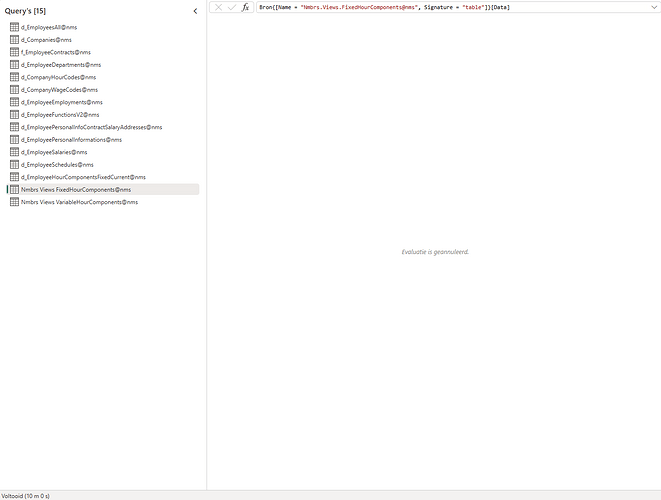The width and height of the screenshot is (661, 500).
Task: Open the d_EmployeeSchedules@nms query
Action: pos(57,164)
